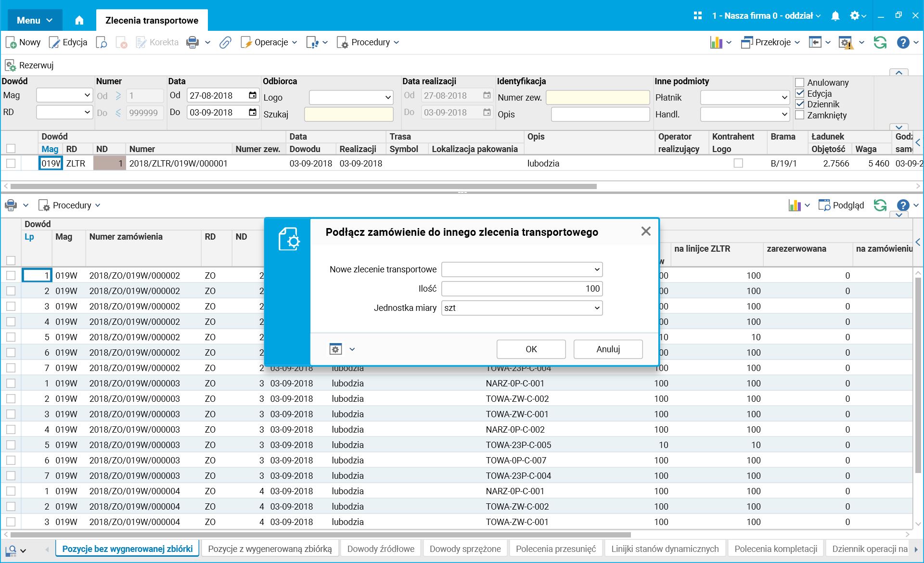Viewport: 924px width, 563px height.
Task: Uncheck the Dziennik checkbox
Action: point(800,104)
